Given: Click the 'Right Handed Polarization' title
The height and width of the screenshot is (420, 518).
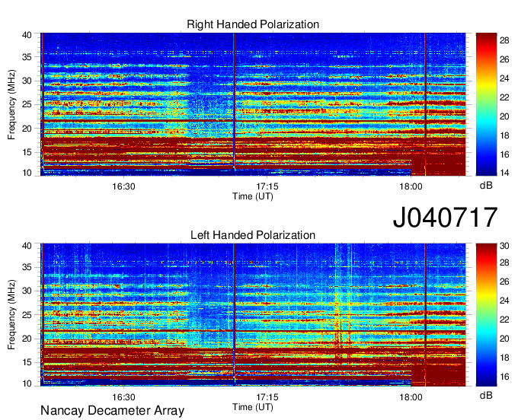Looking at the screenshot, I should click(253, 24).
